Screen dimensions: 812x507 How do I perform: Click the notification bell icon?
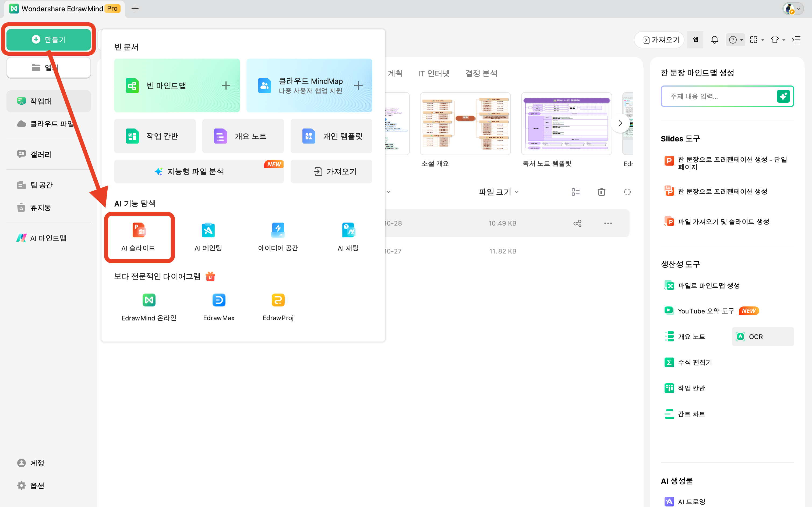click(x=714, y=40)
